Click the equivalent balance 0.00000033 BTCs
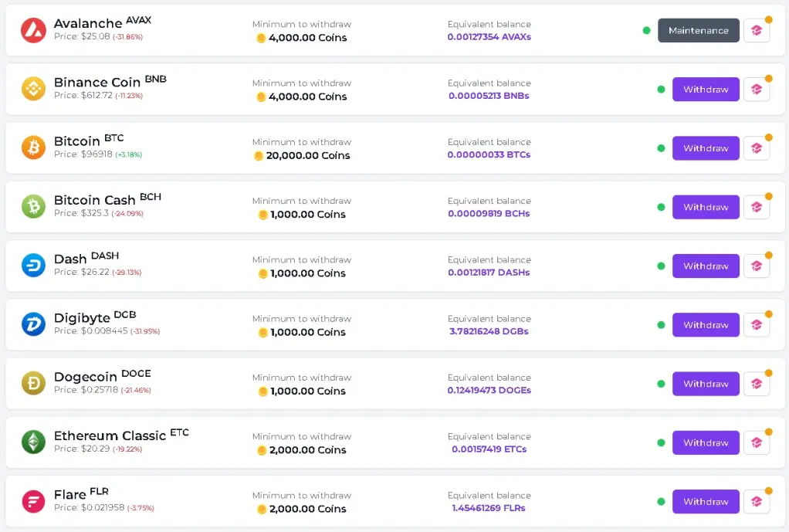The image size is (789, 532). 489,154
